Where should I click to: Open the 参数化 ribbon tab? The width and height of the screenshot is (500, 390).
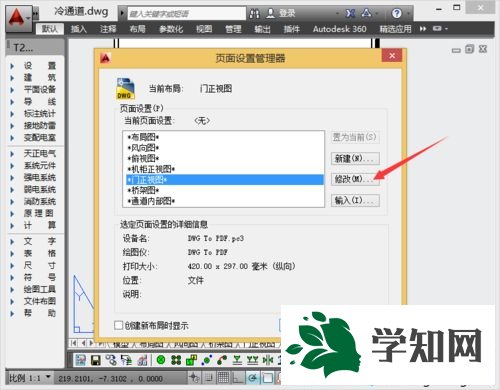(x=171, y=29)
